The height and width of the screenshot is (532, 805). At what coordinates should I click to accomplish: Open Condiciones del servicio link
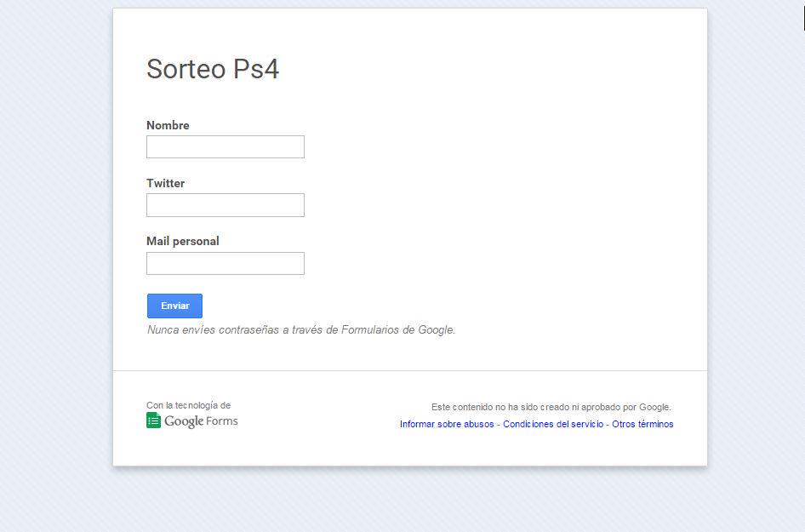coord(553,424)
